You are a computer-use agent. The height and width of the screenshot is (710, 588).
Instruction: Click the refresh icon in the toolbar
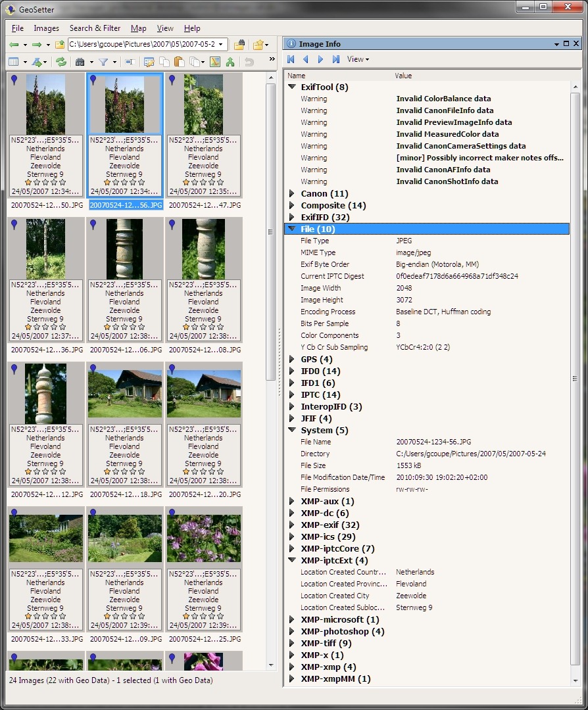pos(61,62)
